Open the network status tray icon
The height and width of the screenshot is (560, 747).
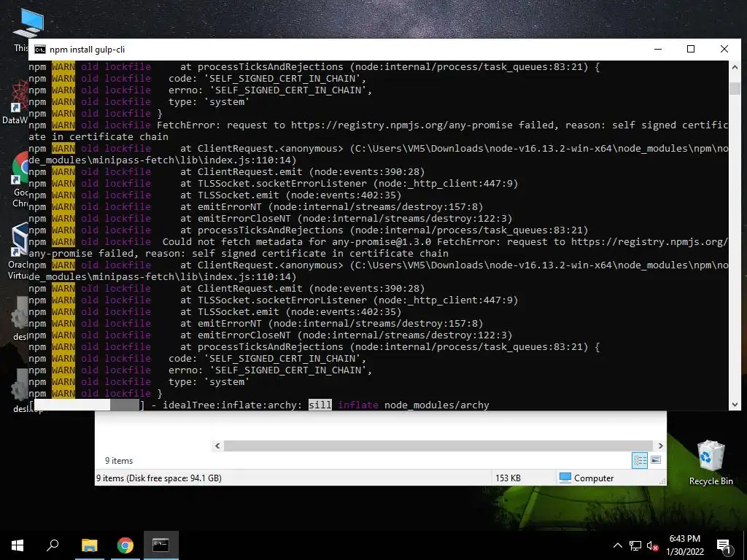635,545
